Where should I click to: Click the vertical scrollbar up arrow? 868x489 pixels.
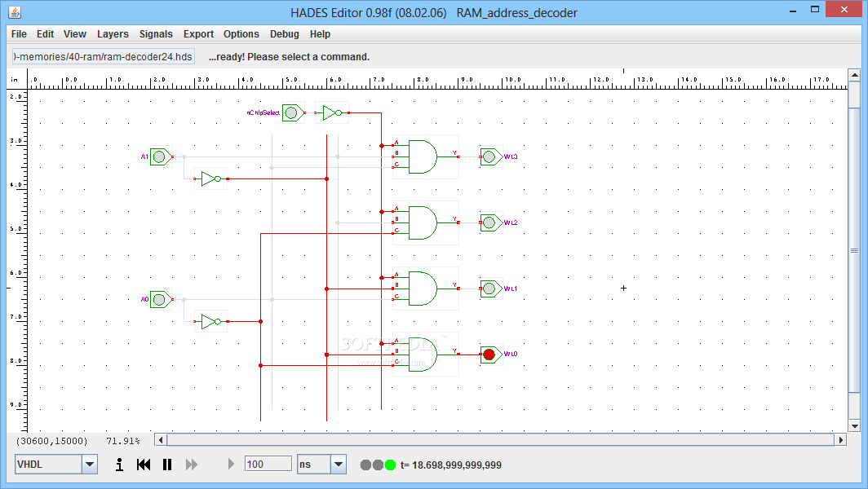coord(854,75)
